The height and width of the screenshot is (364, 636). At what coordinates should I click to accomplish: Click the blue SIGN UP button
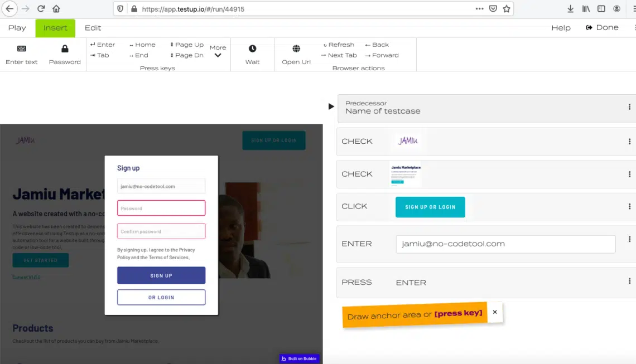pos(161,275)
